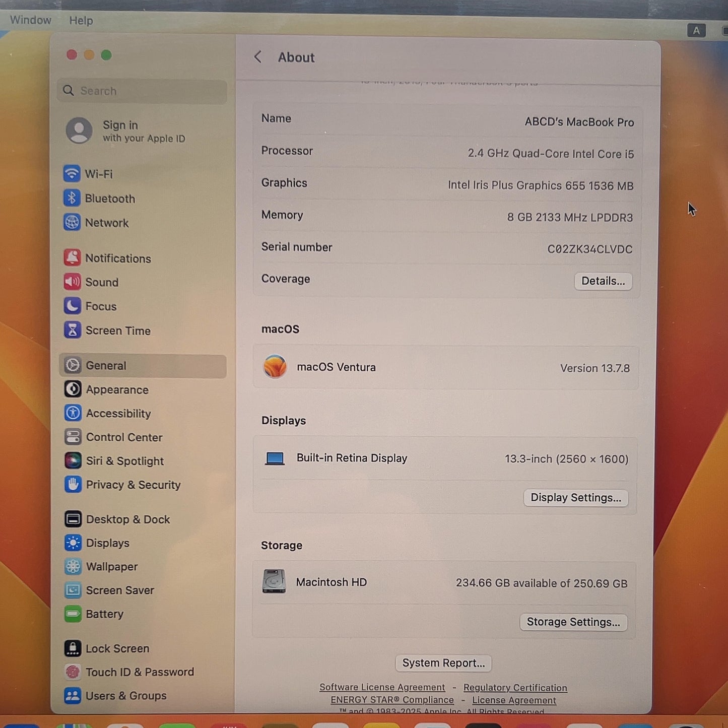Open Users & Groups icon

click(73, 695)
